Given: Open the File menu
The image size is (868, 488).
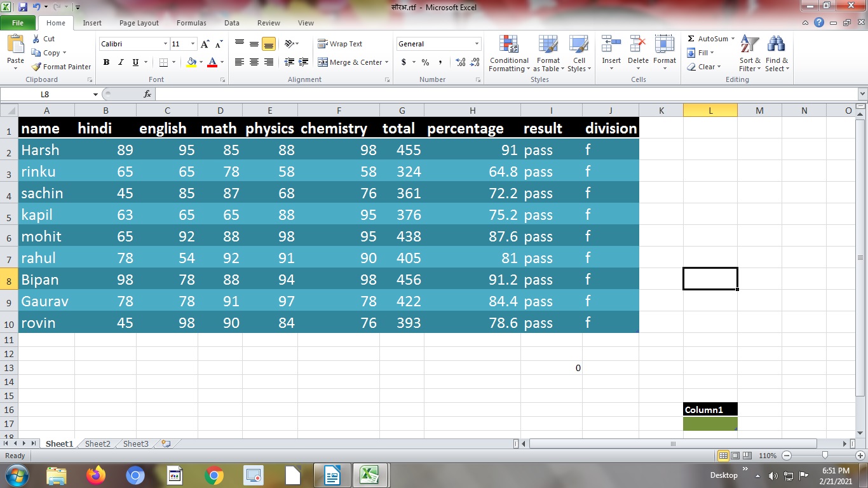Looking at the screenshot, I should tap(18, 22).
